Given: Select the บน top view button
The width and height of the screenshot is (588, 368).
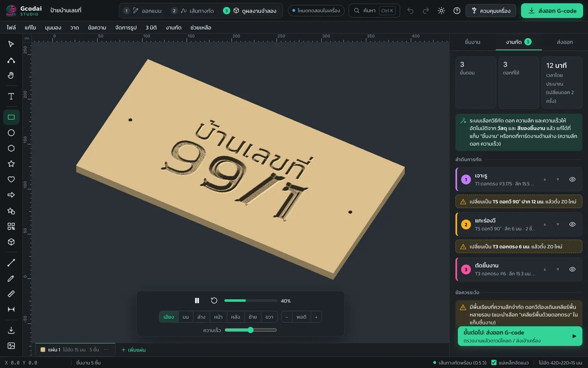Looking at the screenshot, I should (x=186, y=317).
